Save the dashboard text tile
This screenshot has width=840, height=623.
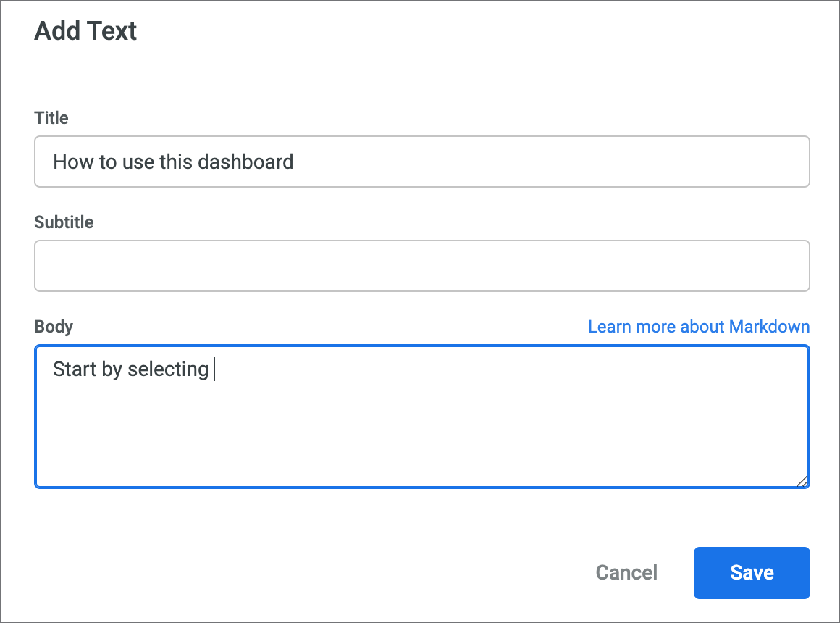(751, 572)
